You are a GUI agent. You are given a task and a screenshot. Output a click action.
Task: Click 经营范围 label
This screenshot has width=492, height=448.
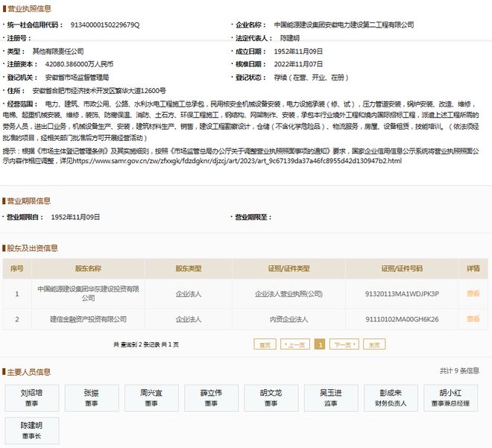point(22,104)
